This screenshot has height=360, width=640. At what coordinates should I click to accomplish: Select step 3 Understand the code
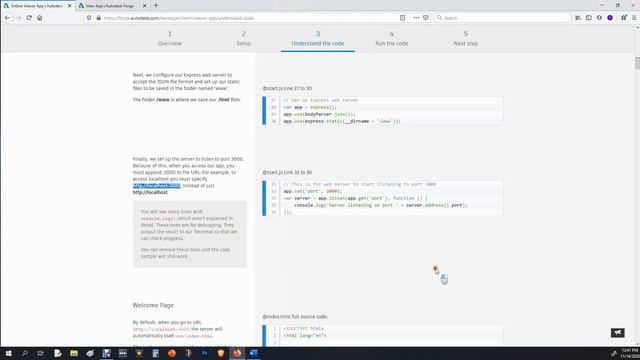(318, 38)
